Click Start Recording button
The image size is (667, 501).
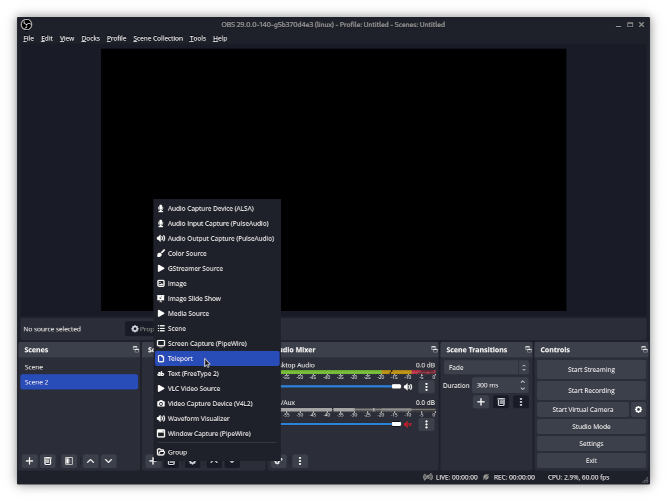591,390
